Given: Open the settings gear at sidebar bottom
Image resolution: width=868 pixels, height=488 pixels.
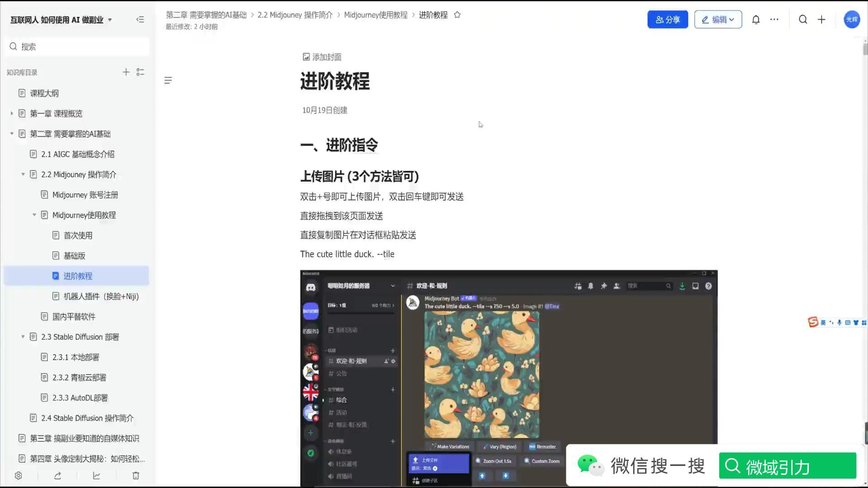Looking at the screenshot, I should click(19, 475).
